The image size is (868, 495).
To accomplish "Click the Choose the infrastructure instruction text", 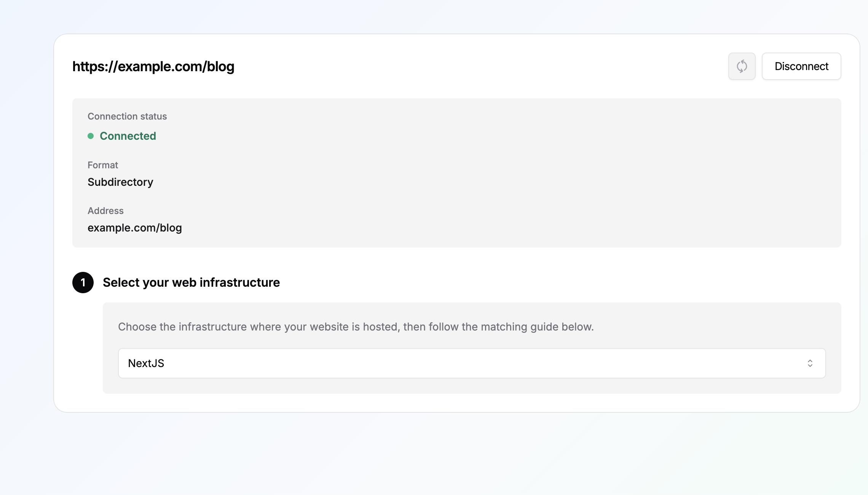I will [x=356, y=327].
